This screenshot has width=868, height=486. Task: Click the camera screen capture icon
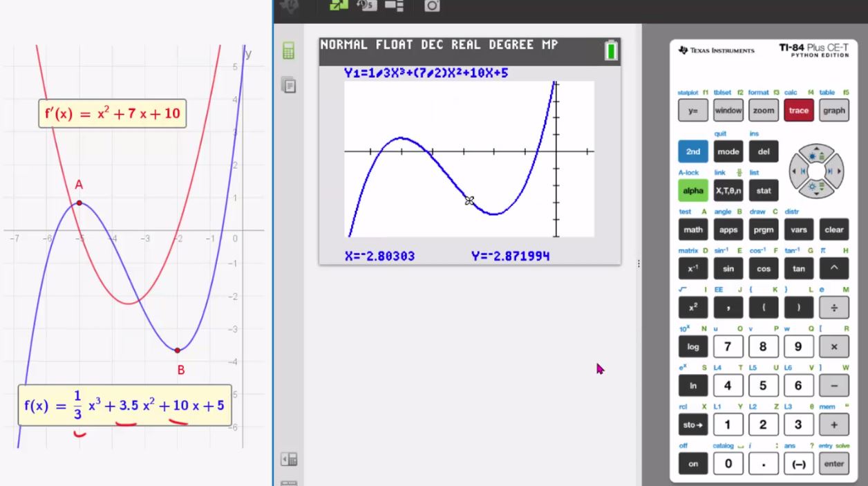point(432,6)
